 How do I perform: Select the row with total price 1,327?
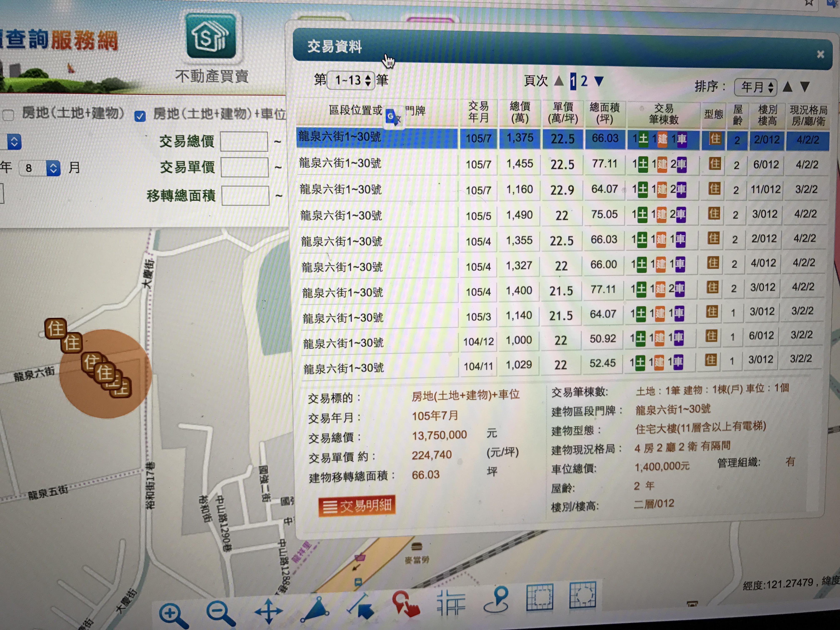pos(562,265)
